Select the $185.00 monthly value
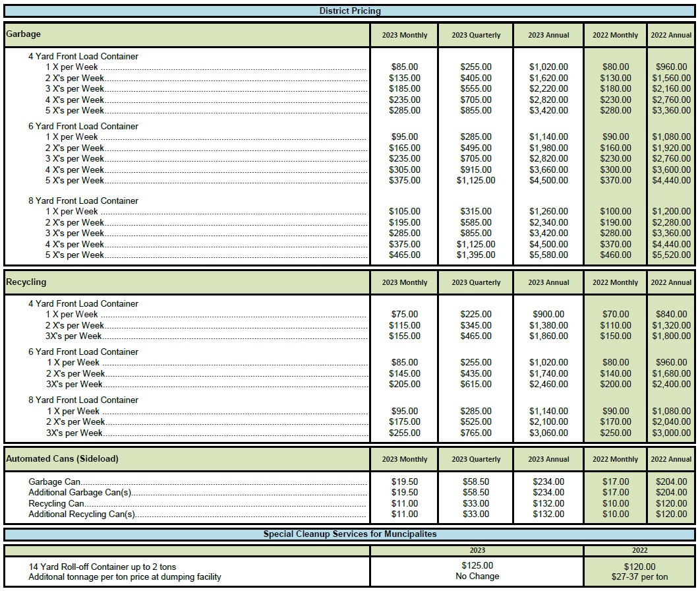 405,88
